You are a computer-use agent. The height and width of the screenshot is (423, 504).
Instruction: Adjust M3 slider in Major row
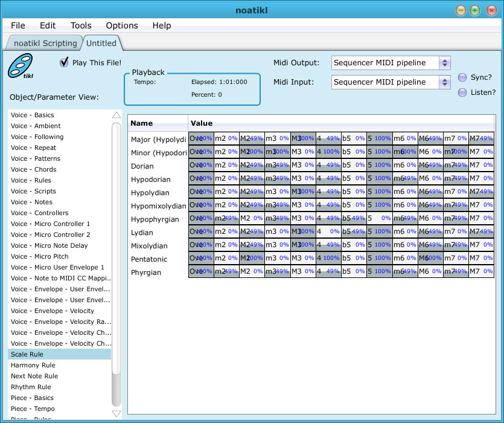coord(303,138)
